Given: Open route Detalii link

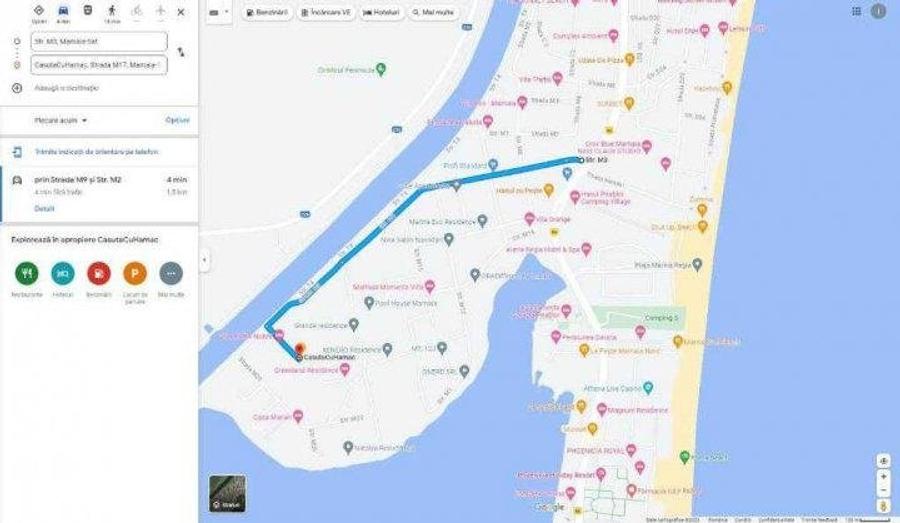Looking at the screenshot, I should [44, 209].
